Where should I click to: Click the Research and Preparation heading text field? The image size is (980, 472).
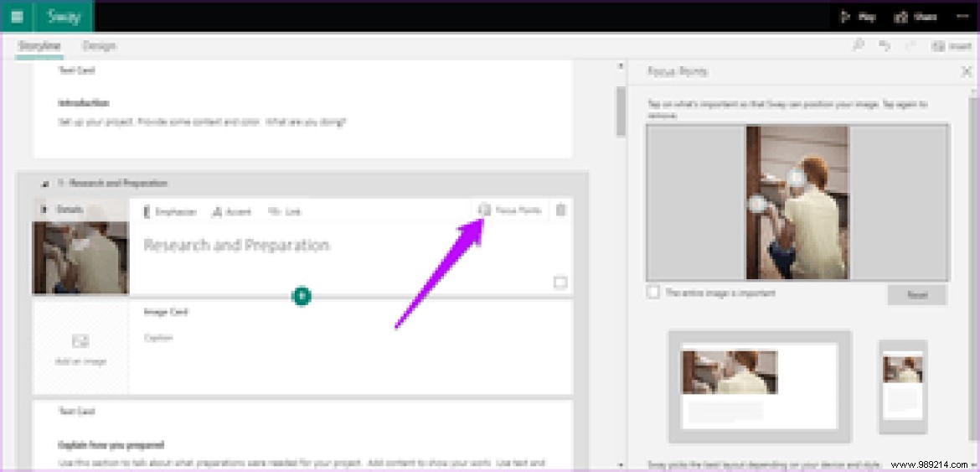pos(237,245)
